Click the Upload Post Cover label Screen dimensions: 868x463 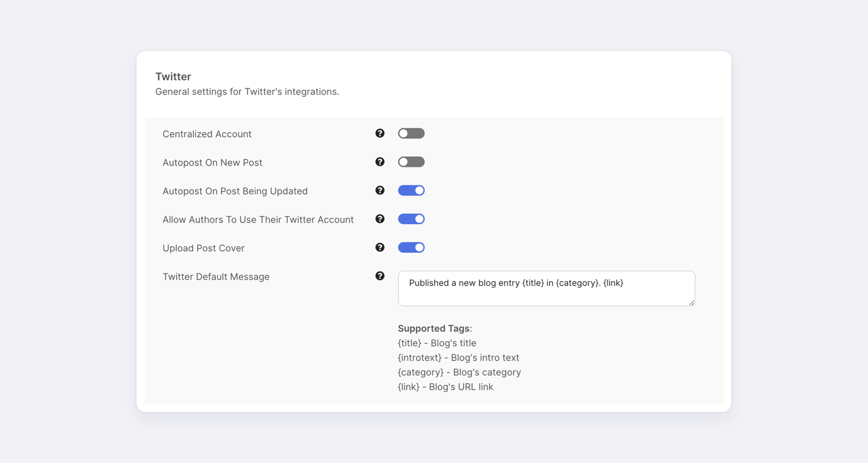click(x=203, y=248)
